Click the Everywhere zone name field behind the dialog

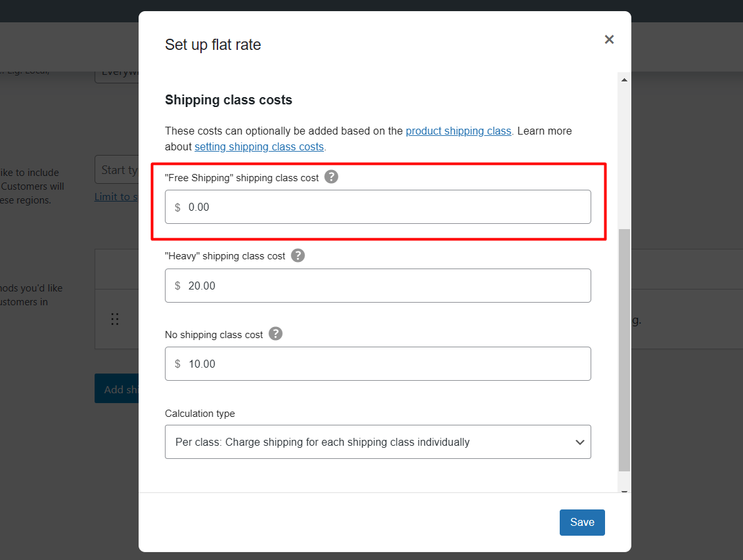117,73
